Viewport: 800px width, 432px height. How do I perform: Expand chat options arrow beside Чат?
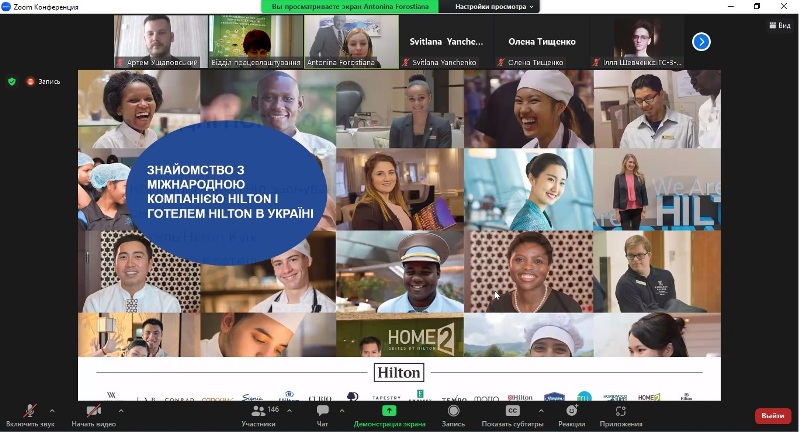tap(341, 411)
